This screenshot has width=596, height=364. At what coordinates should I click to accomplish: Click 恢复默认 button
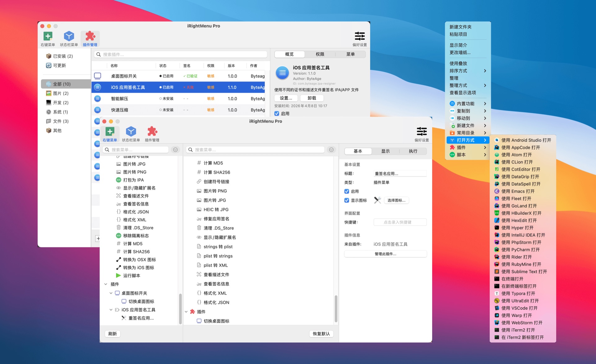321,334
